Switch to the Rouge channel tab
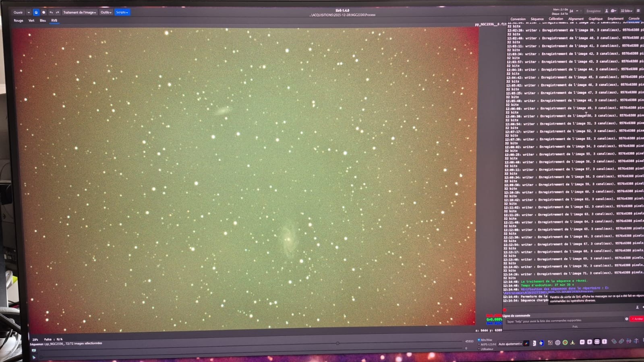Viewport: 644px width, 362px height. coord(19,21)
